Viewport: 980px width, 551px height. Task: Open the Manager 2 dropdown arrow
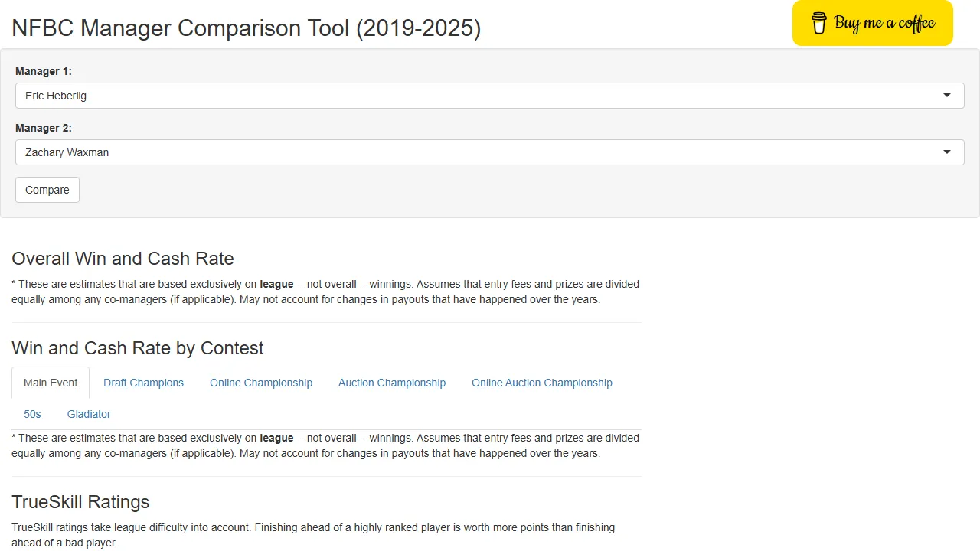pos(947,152)
